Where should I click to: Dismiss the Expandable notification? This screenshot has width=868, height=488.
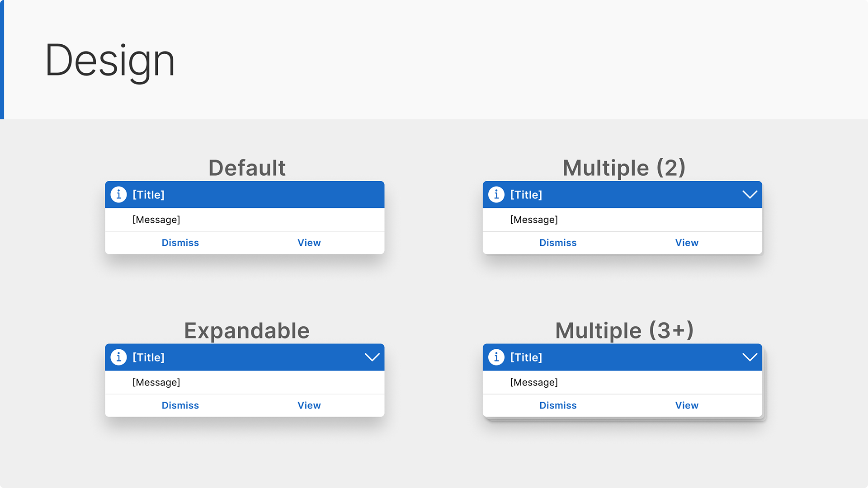point(180,405)
